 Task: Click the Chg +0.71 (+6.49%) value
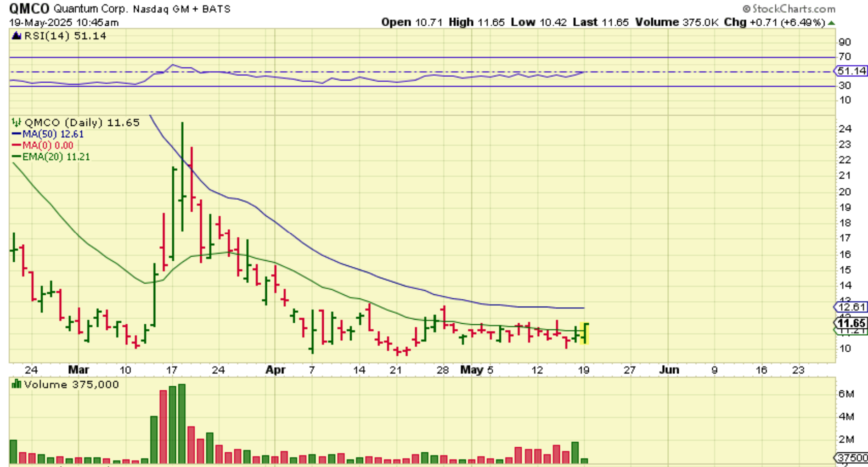click(x=775, y=22)
